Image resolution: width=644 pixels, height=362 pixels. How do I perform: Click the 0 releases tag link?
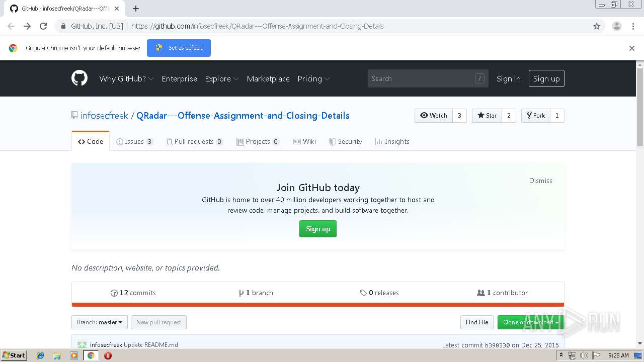pos(379,293)
